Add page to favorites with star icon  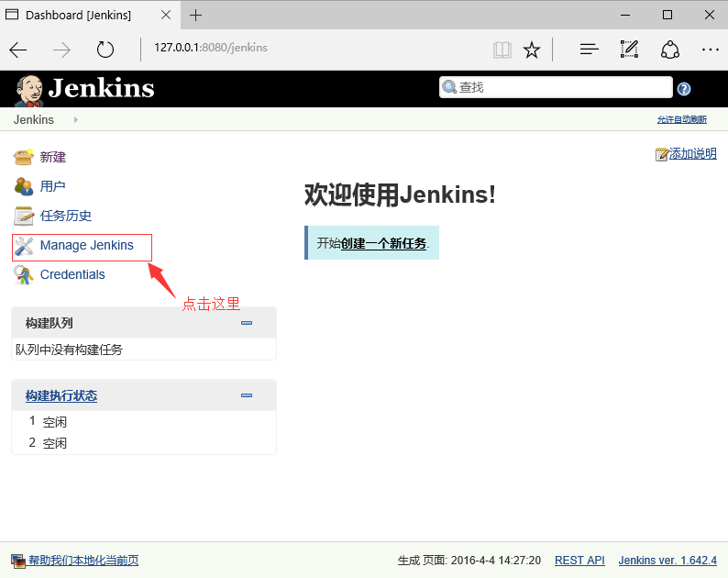point(532,50)
